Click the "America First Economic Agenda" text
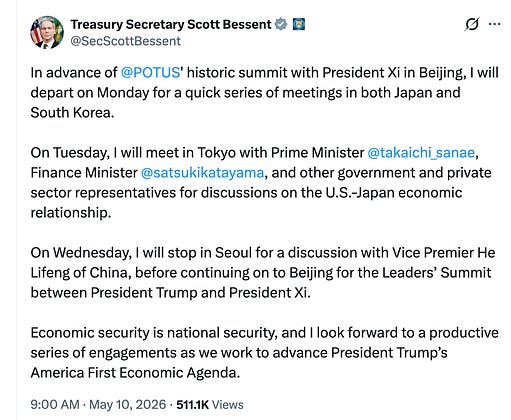 [x=135, y=373]
